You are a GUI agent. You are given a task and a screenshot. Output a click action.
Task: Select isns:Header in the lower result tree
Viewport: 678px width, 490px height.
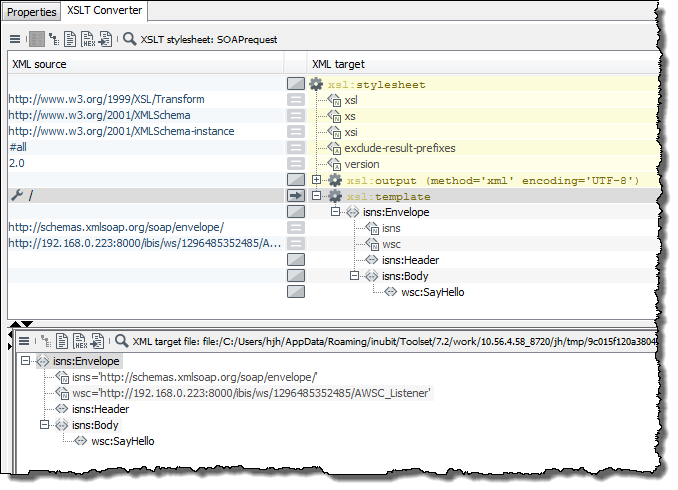pyautogui.click(x=100, y=409)
